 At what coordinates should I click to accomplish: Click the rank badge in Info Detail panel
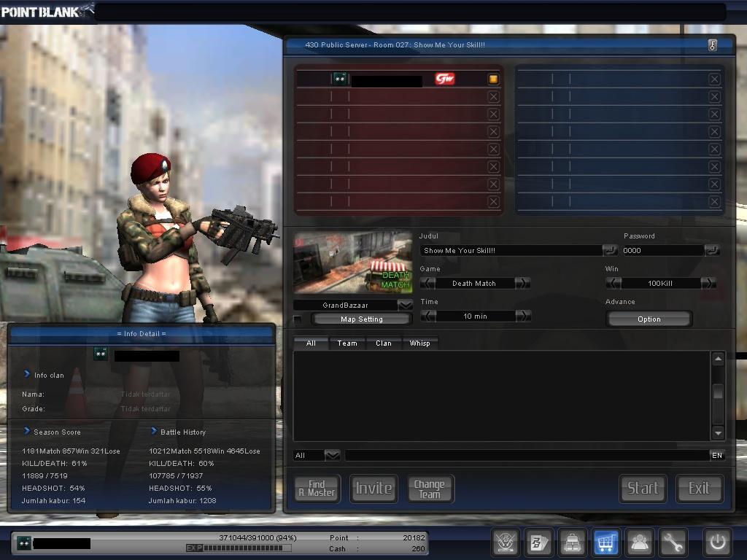point(101,354)
